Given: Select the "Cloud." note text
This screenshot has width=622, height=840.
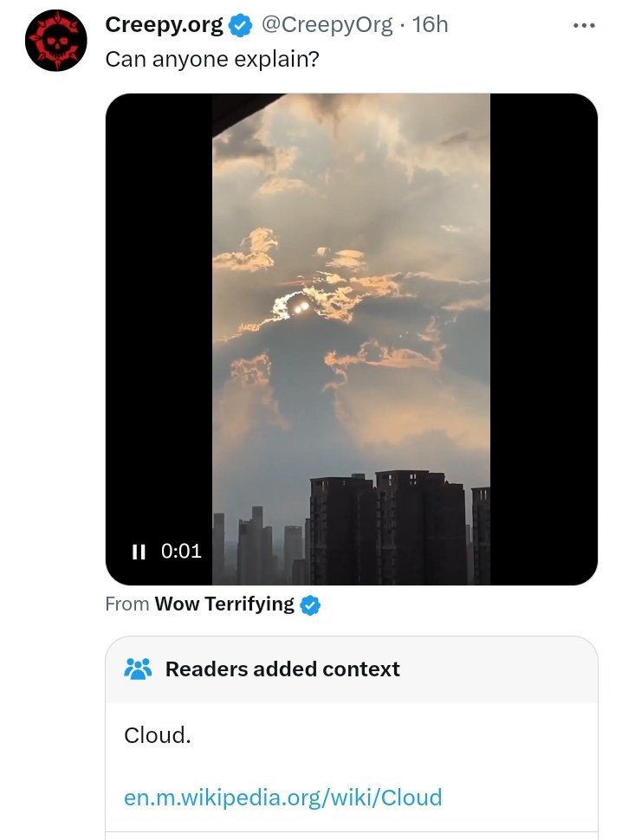Looking at the screenshot, I should (157, 735).
